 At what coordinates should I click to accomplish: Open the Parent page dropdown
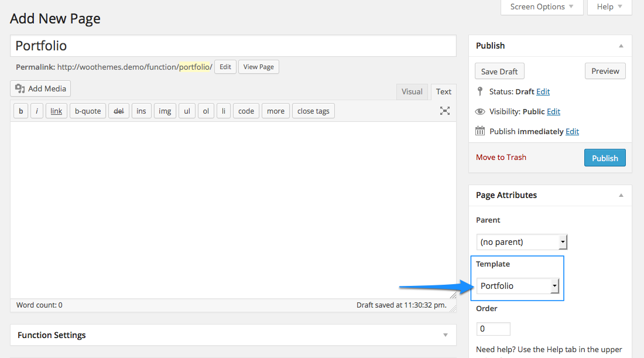[x=522, y=241]
